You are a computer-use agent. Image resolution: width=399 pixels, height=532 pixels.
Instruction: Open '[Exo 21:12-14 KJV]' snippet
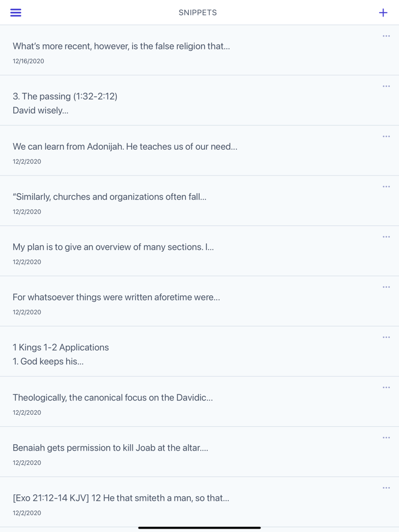121,498
